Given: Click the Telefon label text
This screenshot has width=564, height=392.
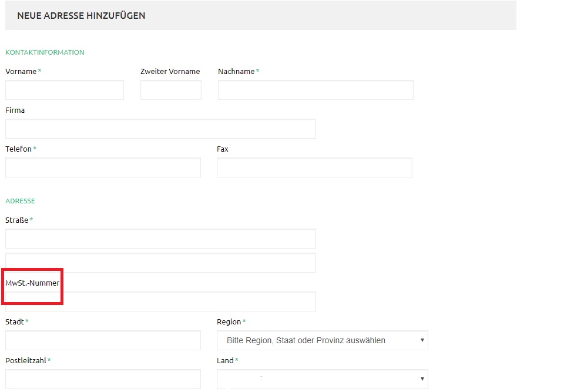Looking at the screenshot, I should (19, 149).
